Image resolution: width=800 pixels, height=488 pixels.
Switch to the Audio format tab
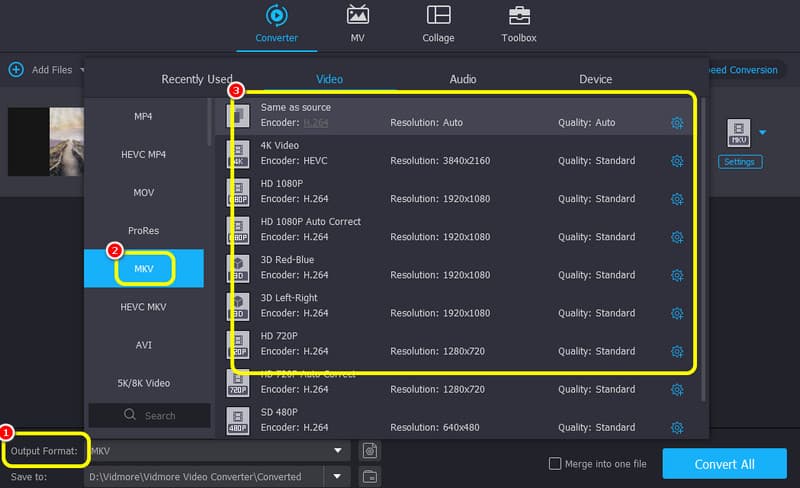click(x=462, y=79)
